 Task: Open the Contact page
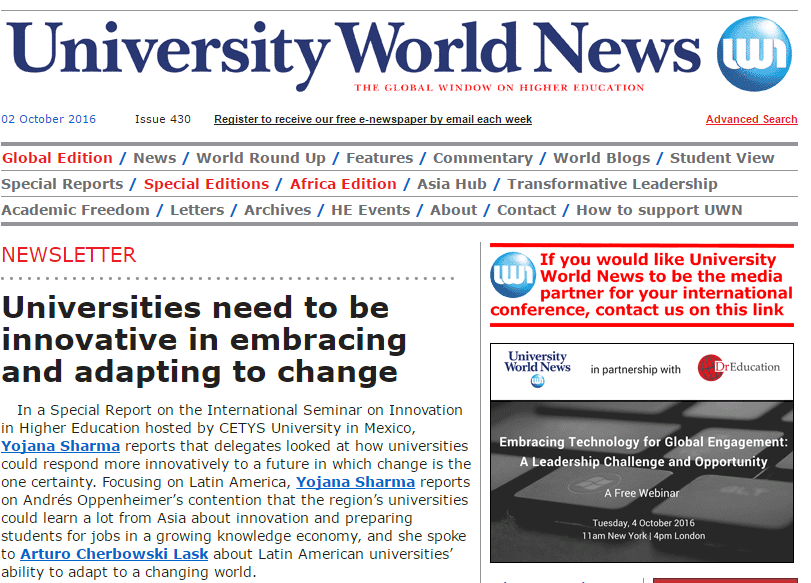point(527,210)
